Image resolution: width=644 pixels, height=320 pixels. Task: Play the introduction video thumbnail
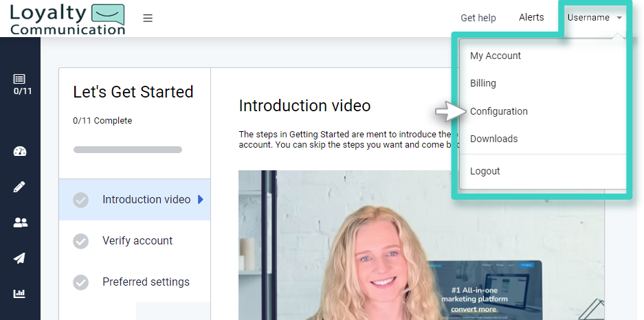(421, 247)
